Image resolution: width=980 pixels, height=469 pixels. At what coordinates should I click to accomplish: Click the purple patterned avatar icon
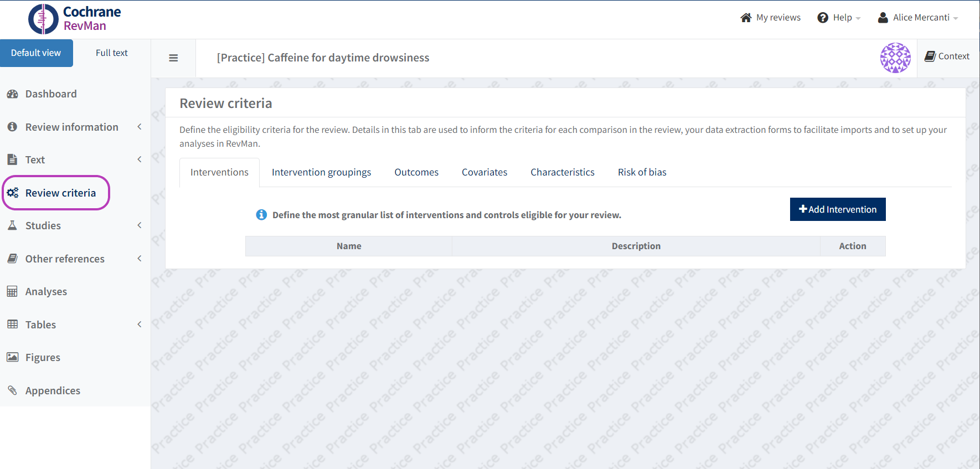(895, 58)
